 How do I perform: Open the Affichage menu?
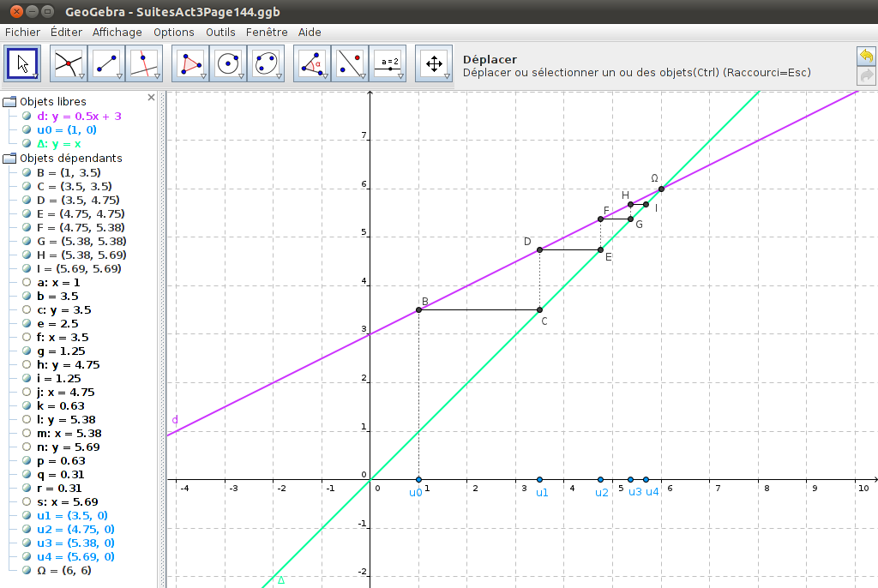click(x=117, y=32)
